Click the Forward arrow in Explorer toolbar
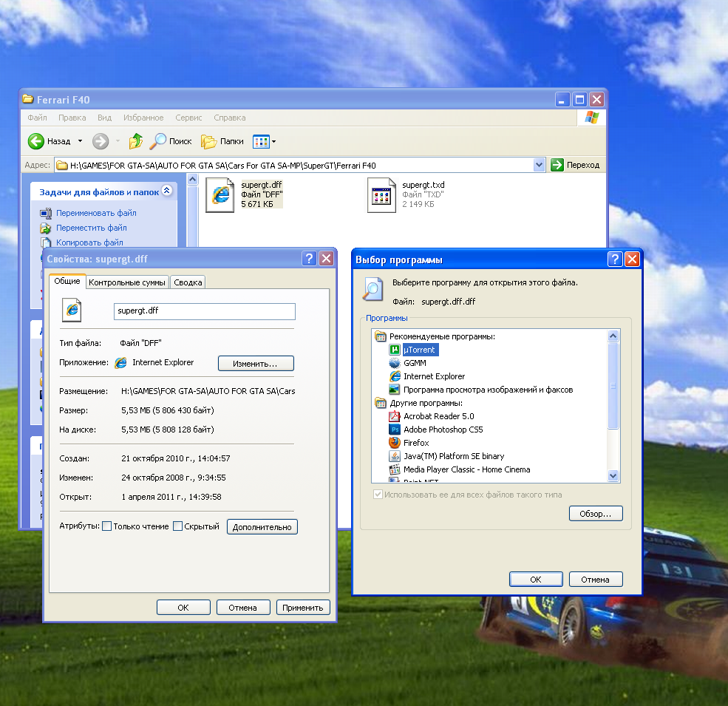Image resolution: width=728 pixels, height=706 pixels. coord(101,141)
